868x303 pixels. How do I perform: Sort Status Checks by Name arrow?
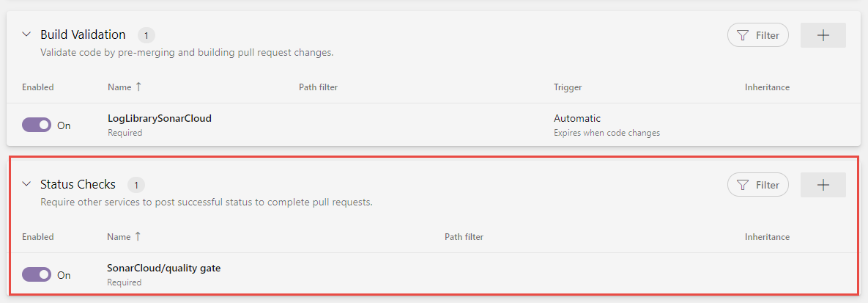coord(138,236)
